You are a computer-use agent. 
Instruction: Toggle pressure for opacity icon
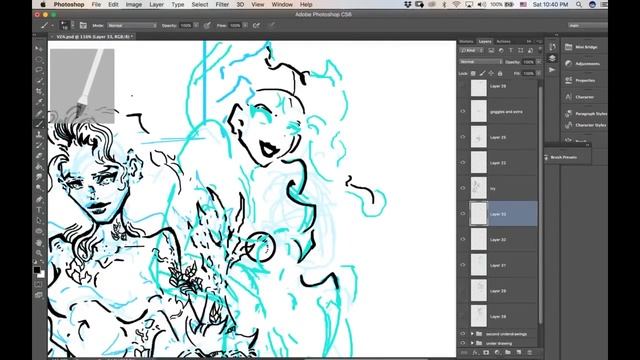tap(207, 25)
